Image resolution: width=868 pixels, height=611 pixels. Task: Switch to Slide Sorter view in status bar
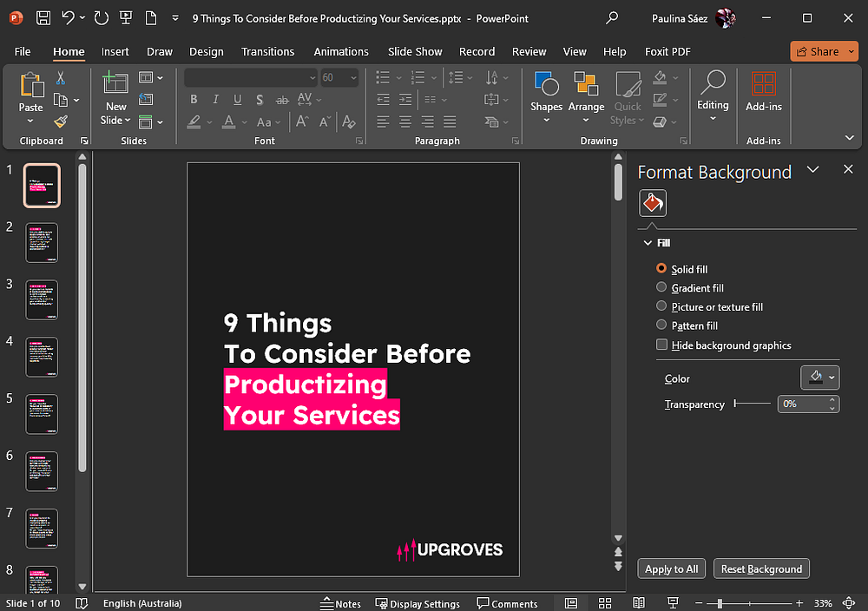604,603
